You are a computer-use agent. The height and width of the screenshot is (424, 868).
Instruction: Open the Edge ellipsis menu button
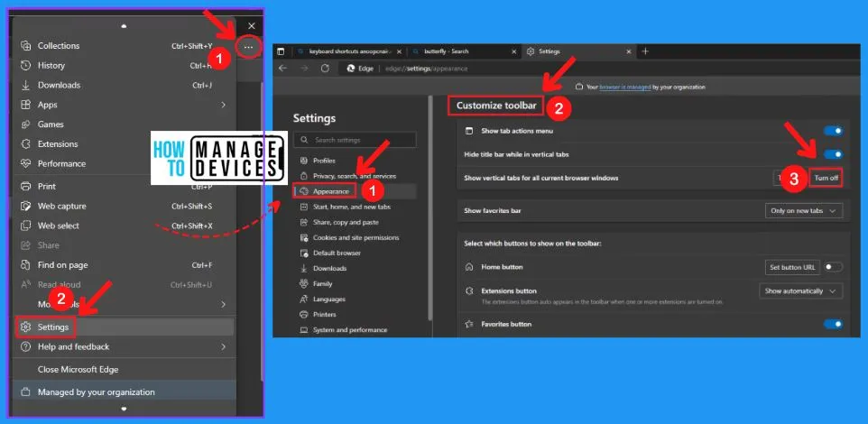(248, 47)
